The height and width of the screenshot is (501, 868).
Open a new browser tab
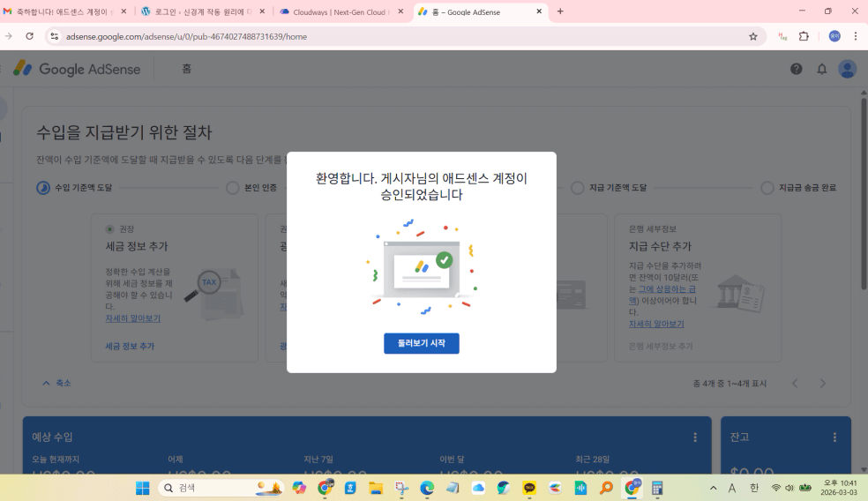(560, 11)
